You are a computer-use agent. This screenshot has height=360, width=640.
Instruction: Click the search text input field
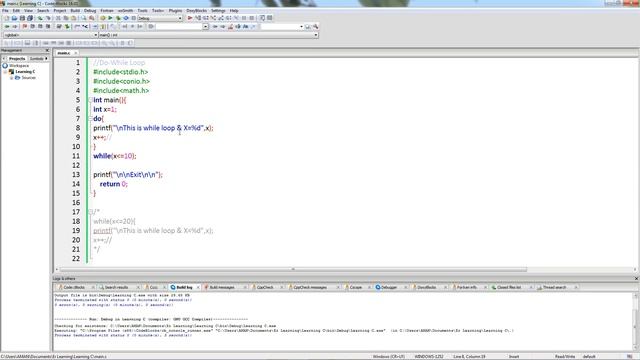click(179, 27)
